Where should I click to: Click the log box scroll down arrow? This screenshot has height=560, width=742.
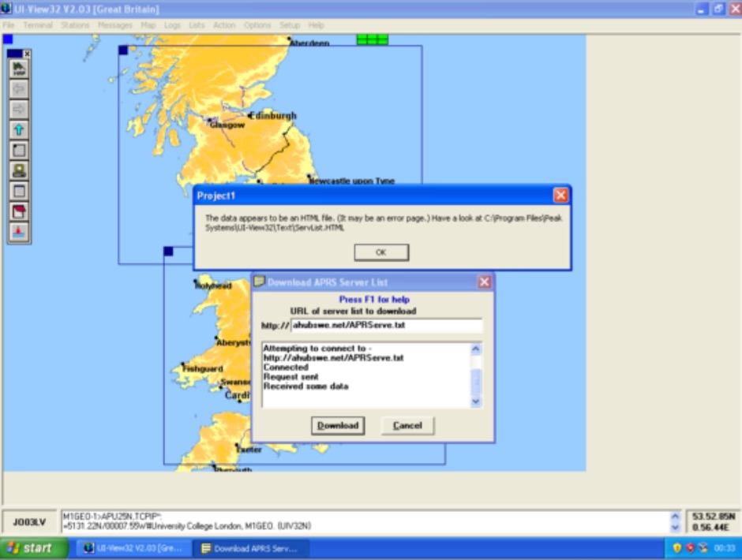pos(475,401)
